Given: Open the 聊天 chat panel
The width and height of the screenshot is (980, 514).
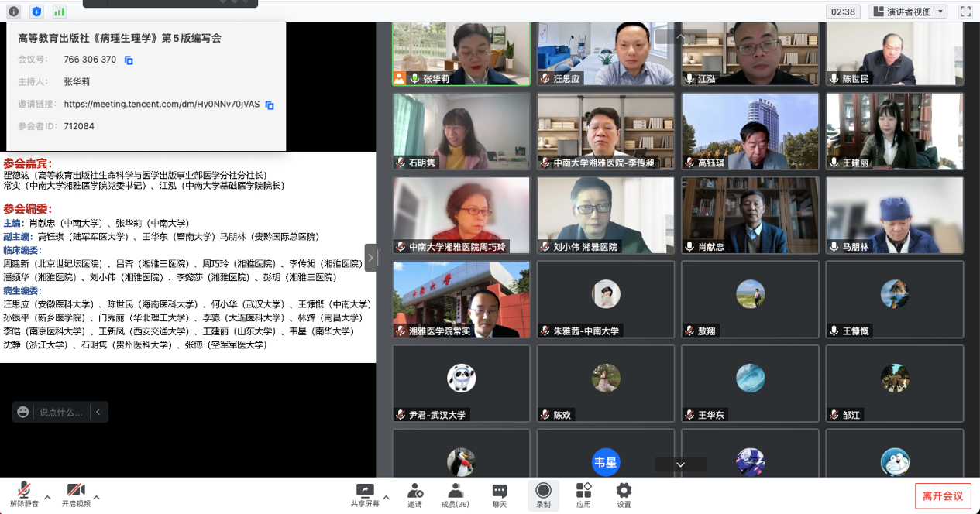Looking at the screenshot, I should [x=500, y=494].
